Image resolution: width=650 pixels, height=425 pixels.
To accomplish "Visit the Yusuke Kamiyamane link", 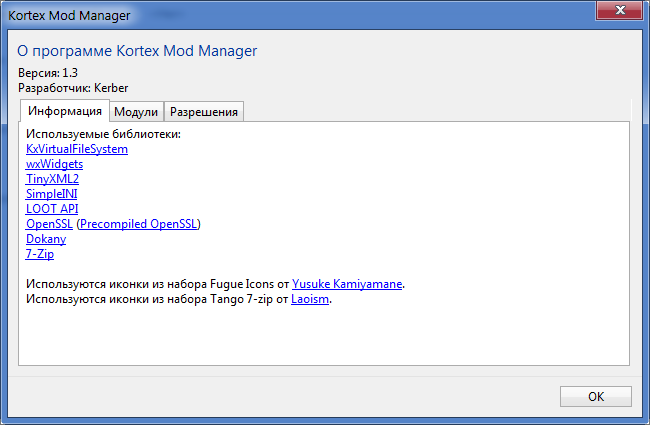I will 347,284.
